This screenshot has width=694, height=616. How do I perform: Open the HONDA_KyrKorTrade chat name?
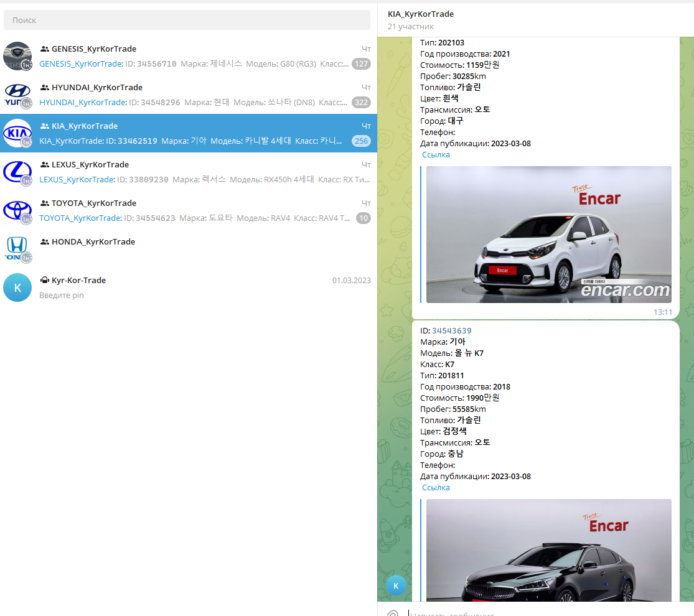[93, 241]
